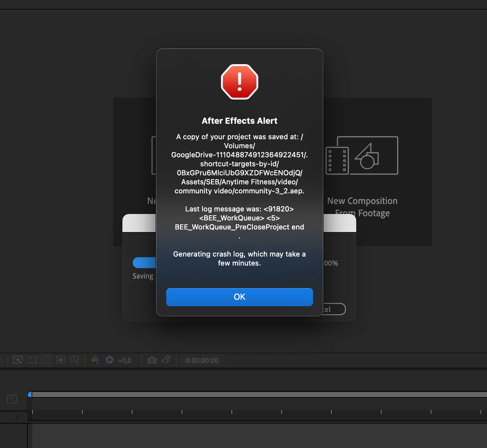Click the red alert stop-sign icon

pyautogui.click(x=240, y=82)
